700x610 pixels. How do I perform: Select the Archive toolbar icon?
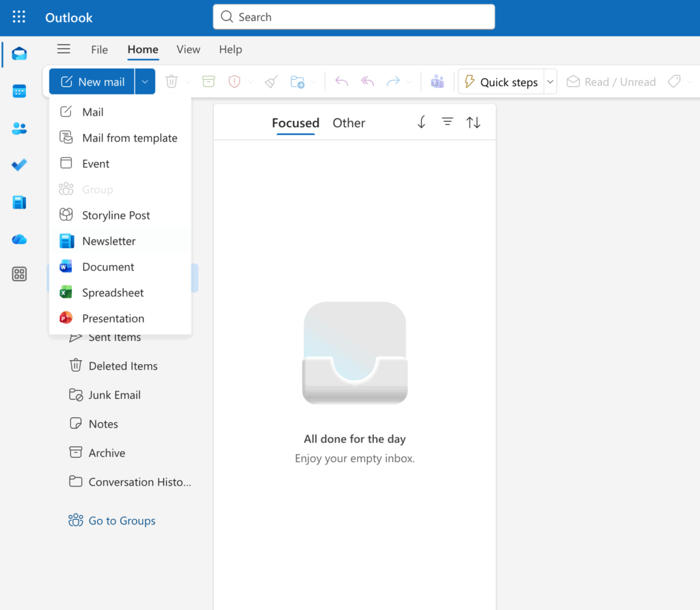[x=208, y=81]
